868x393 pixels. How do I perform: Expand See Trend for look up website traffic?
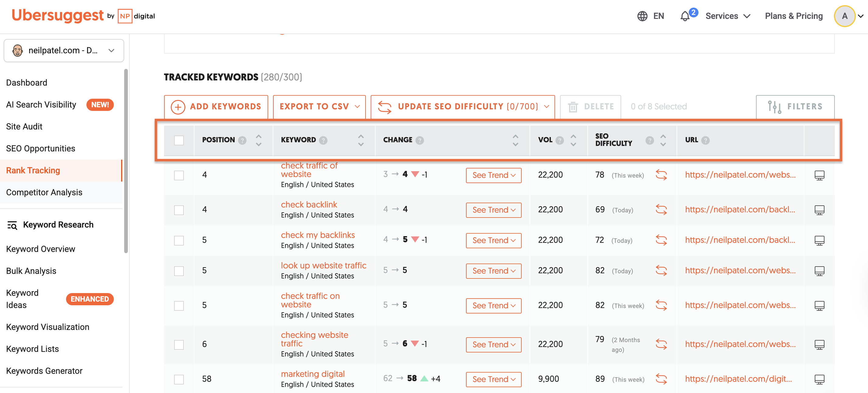[493, 271]
